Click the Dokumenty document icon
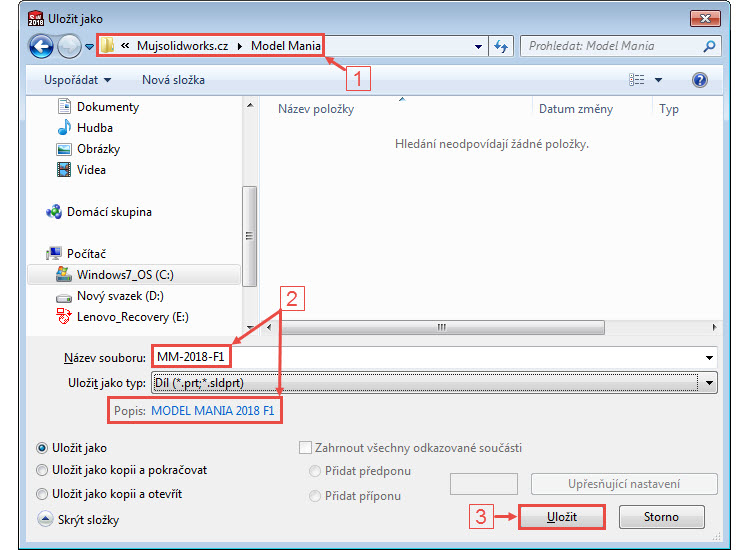Viewport: 750px width, 550px height. pyautogui.click(x=64, y=106)
